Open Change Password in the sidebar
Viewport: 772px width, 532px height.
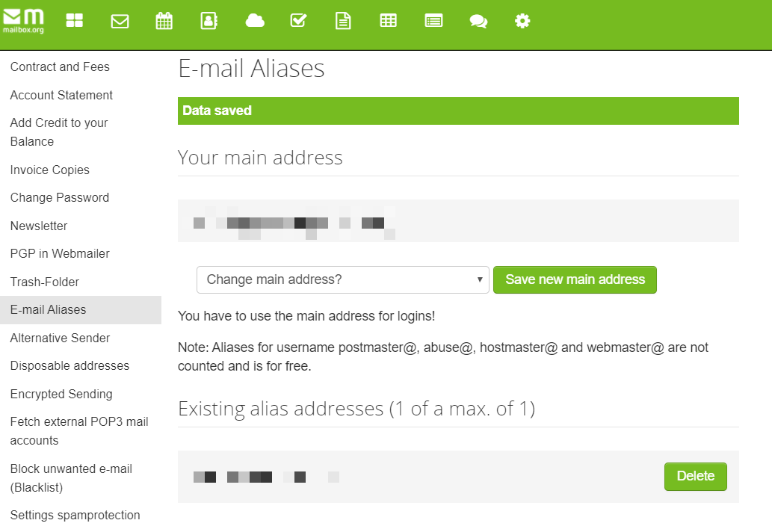click(x=60, y=198)
